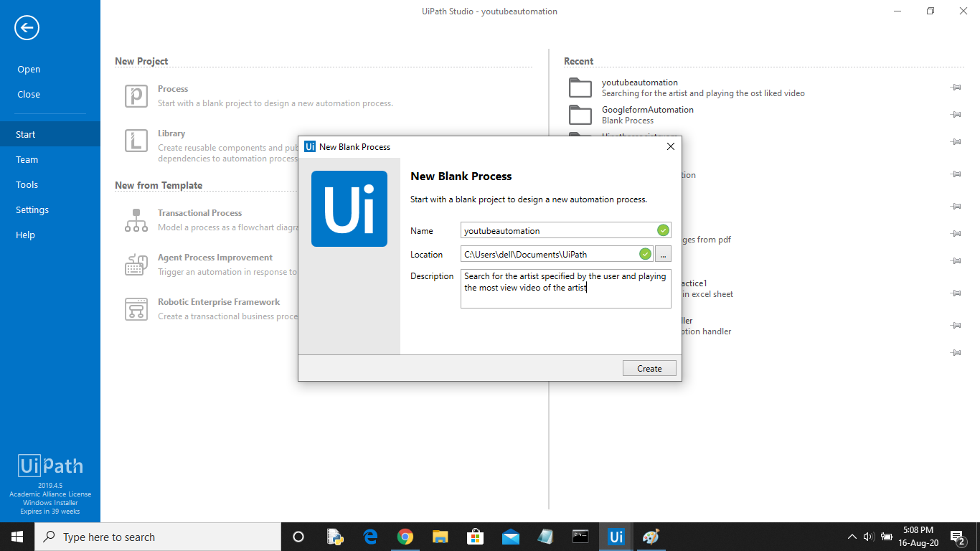Click the Name input field
Viewport: 980px width, 551px height.
pyautogui.click(x=566, y=230)
